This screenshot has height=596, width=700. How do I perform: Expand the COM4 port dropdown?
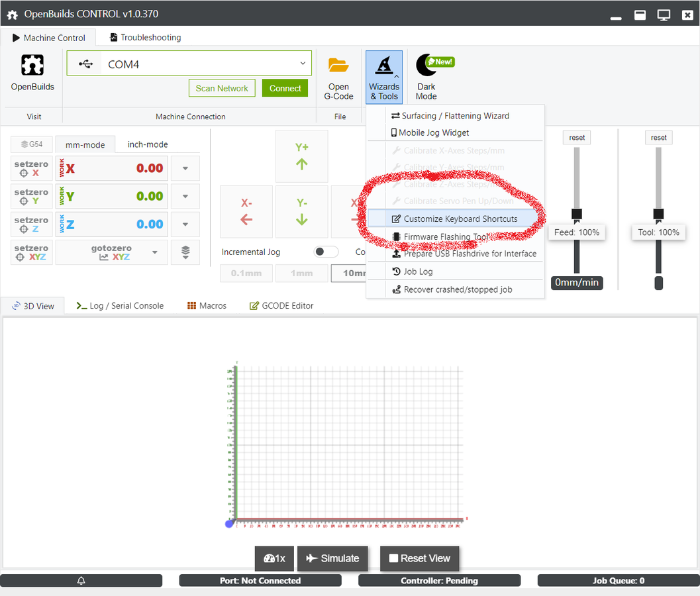point(303,64)
